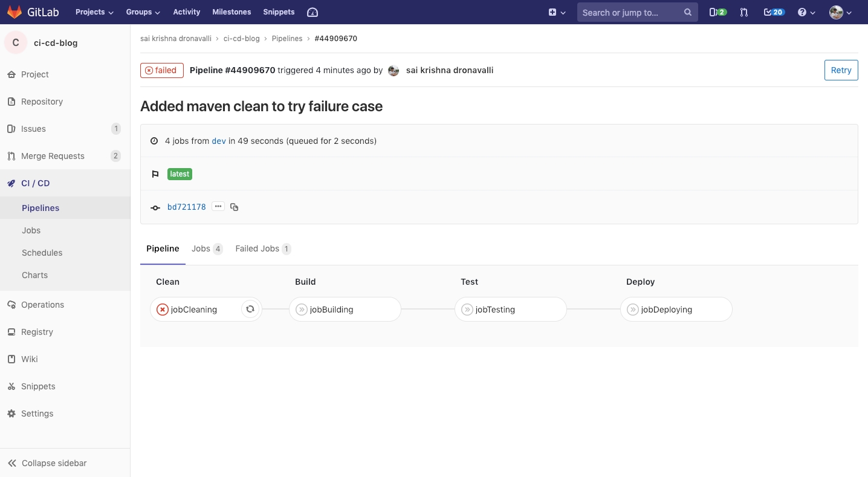This screenshot has width=868, height=477.
Task: Open the Groups dropdown menu
Action: [143, 12]
